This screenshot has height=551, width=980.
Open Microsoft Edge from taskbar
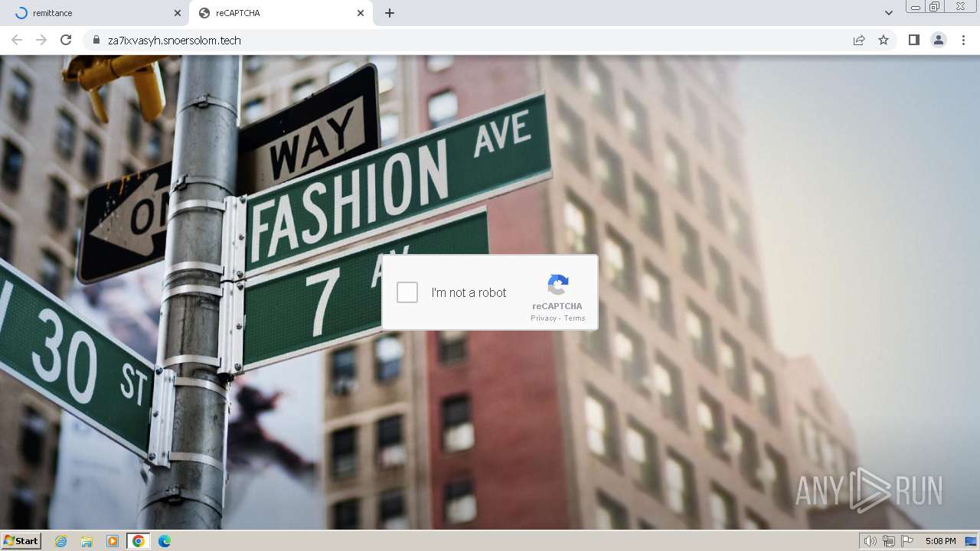(x=165, y=541)
